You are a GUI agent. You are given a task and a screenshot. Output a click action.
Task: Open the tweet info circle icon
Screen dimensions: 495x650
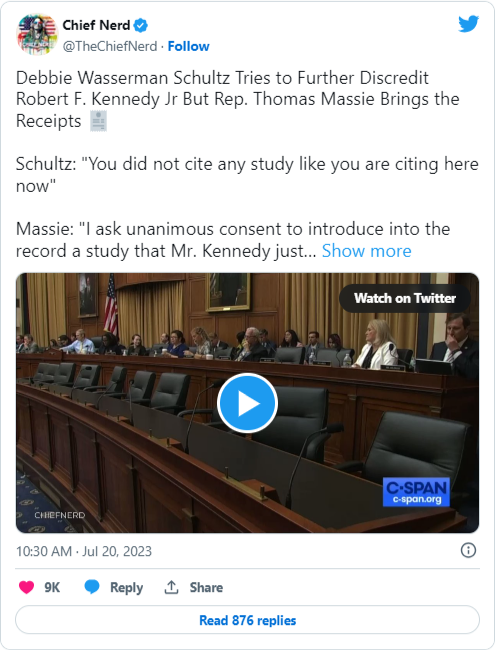tap(468, 551)
